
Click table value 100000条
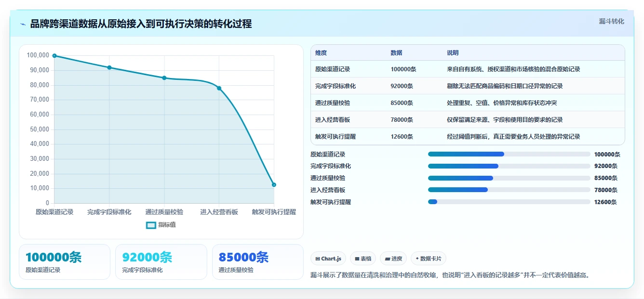(403, 69)
